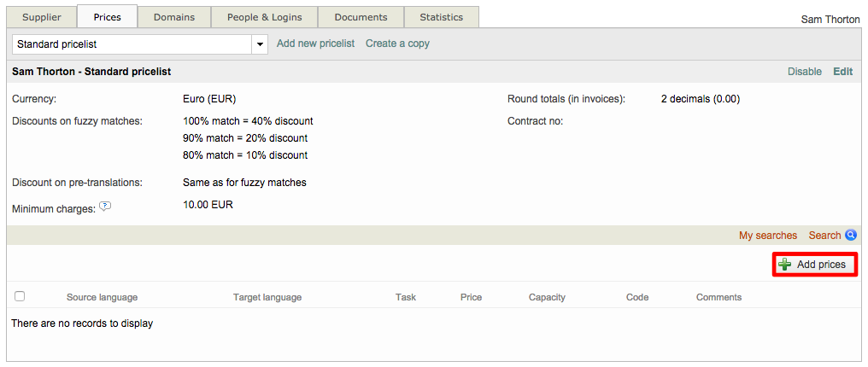This screenshot has height=367, width=868.
Task: Click the Create a copy link
Action: [x=397, y=44]
